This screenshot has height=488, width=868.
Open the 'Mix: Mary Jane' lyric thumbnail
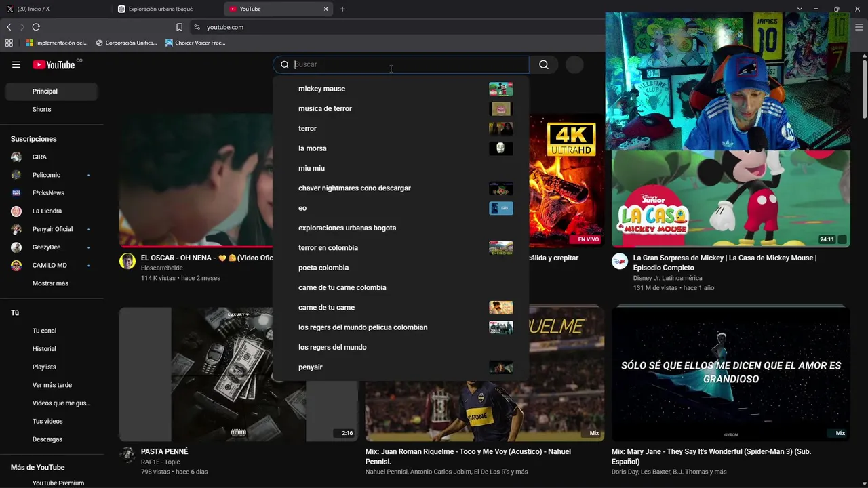click(x=730, y=374)
